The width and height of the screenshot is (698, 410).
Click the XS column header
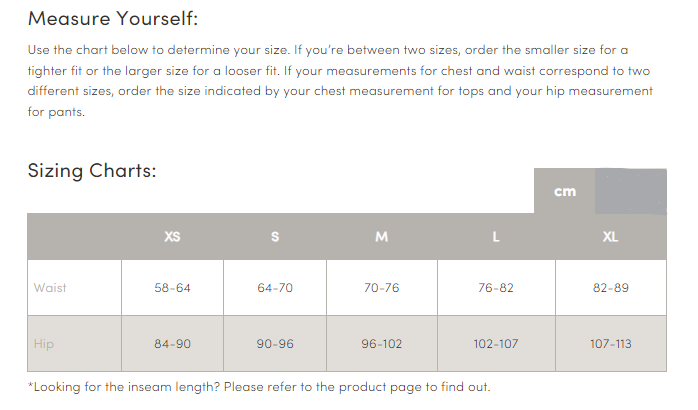pos(172,236)
